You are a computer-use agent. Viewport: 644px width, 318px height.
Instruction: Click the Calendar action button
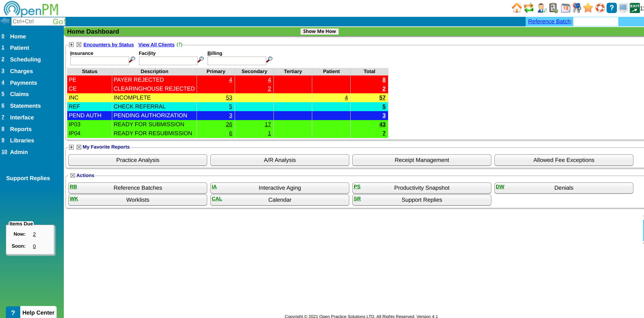(280, 200)
